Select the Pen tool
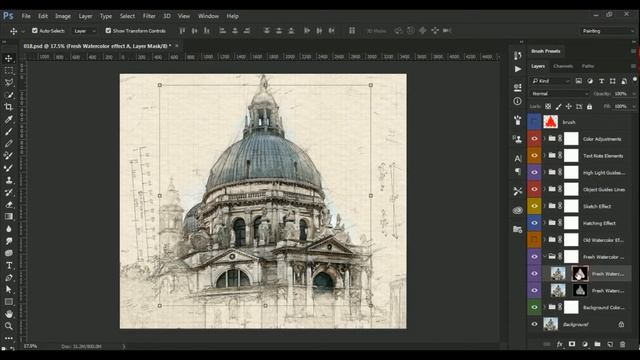 9,278
